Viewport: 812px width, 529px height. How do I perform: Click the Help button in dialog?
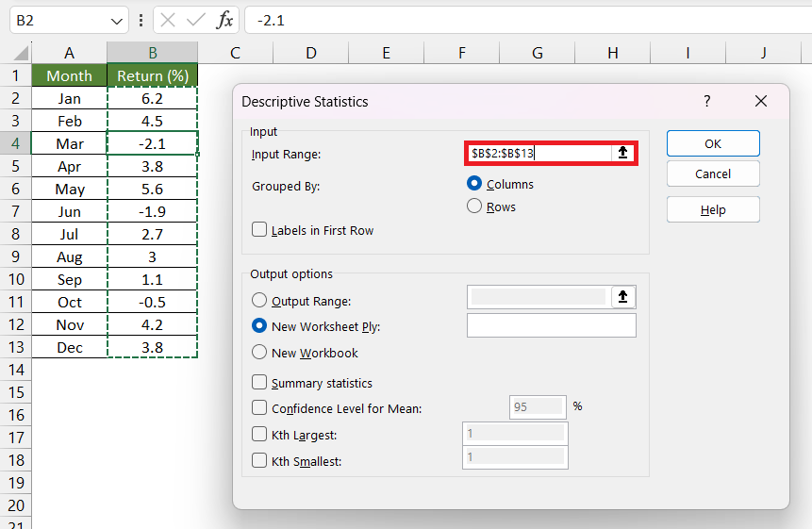coord(713,209)
